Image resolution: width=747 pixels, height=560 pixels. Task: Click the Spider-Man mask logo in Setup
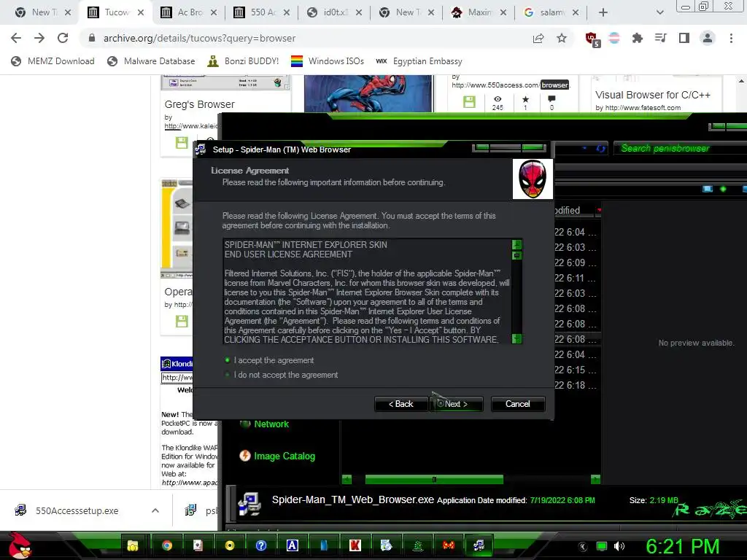click(x=533, y=179)
